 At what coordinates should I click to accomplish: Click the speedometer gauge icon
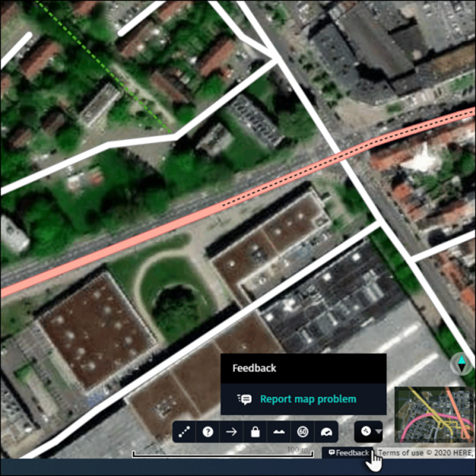pos(326,432)
